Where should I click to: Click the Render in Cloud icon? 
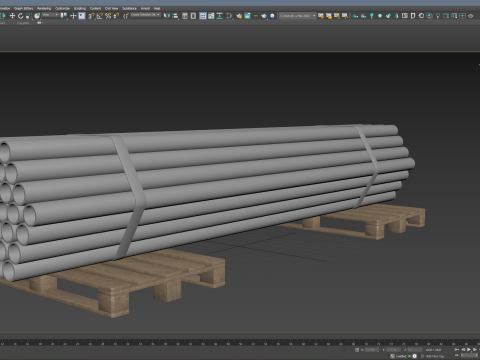point(272,16)
